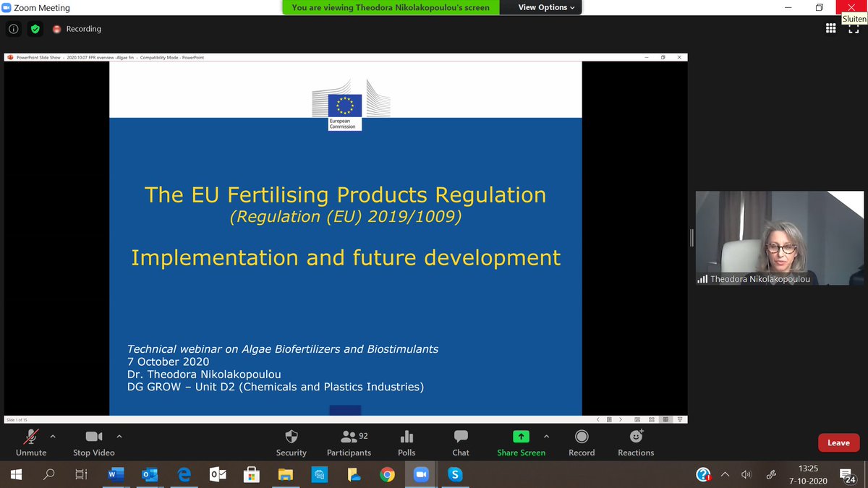Viewport: 868px width, 488px height.
Task: Switch PowerPoint to Reading view icon
Action: click(x=666, y=419)
